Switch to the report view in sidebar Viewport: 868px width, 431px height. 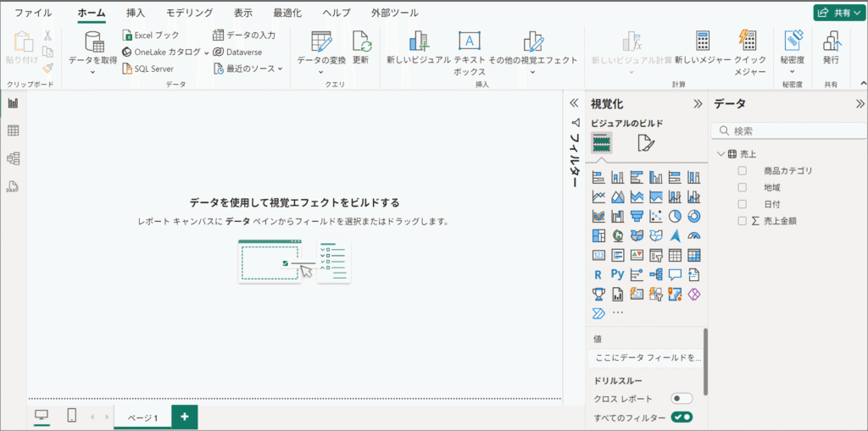(13, 103)
